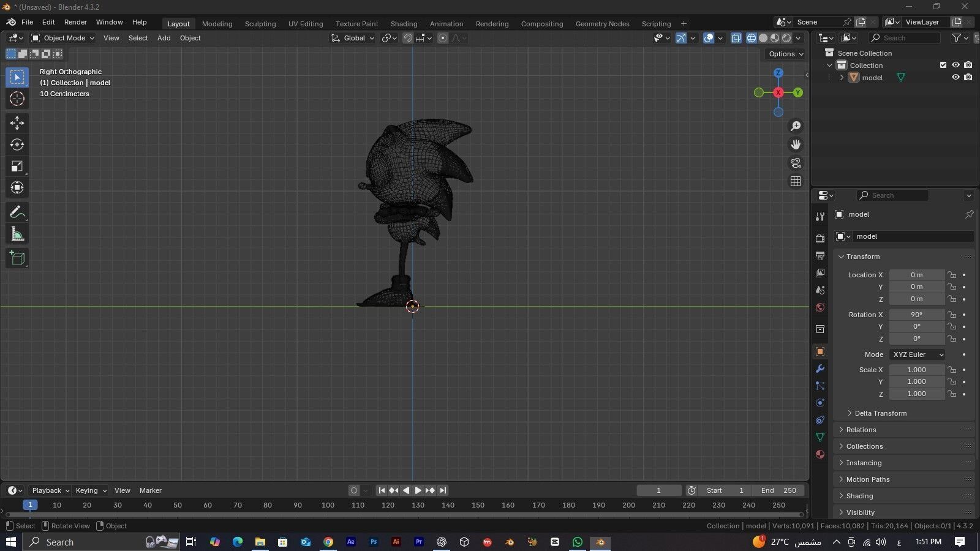Viewport: 980px width, 551px height.
Task: Switch to Modeling workspace tab
Action: (217, 24)
